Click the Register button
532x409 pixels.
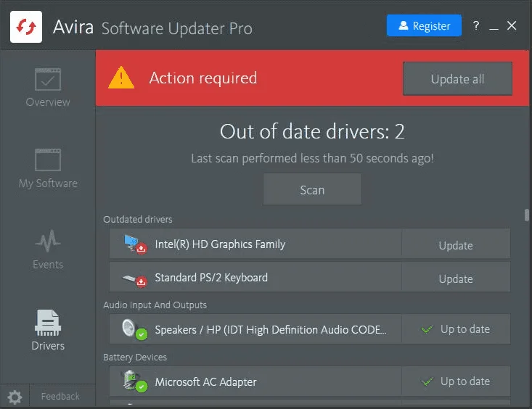[x=424, y=25]
